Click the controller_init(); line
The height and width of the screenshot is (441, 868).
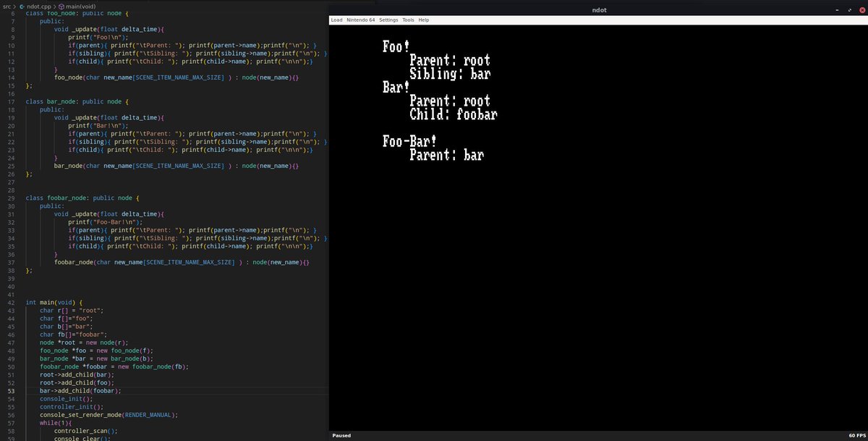click(72, 407)
